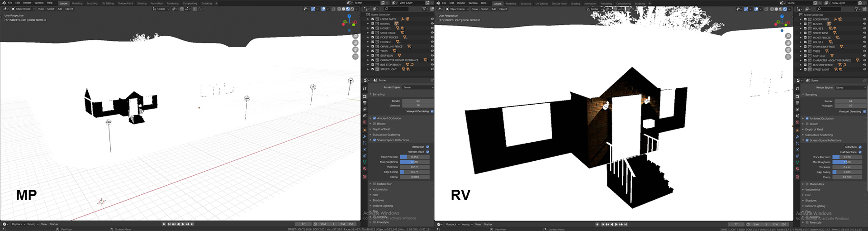Click the viewport zoom magnifier icon in the MP window
The height and width of the screenshot is (231, 868).
click(x=356, y=36)
